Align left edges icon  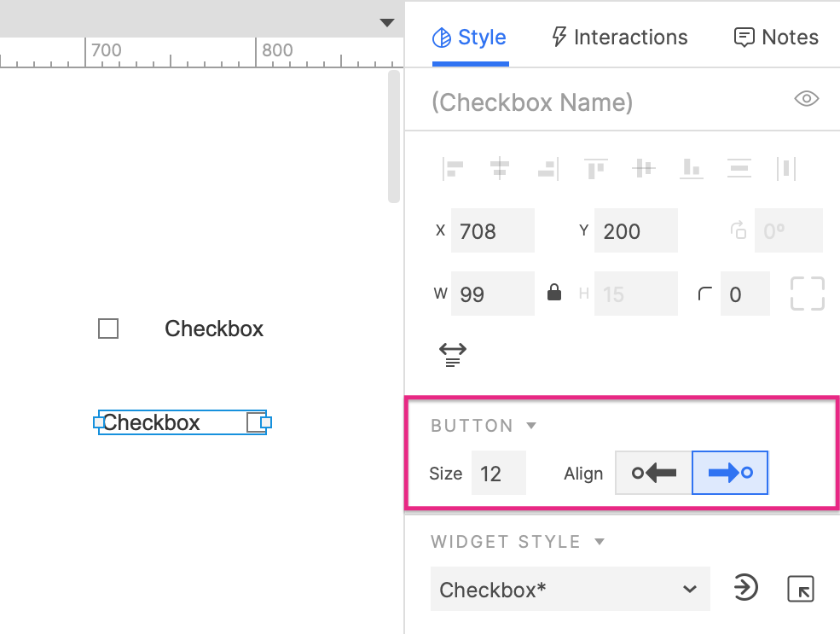tap(453, 168)
